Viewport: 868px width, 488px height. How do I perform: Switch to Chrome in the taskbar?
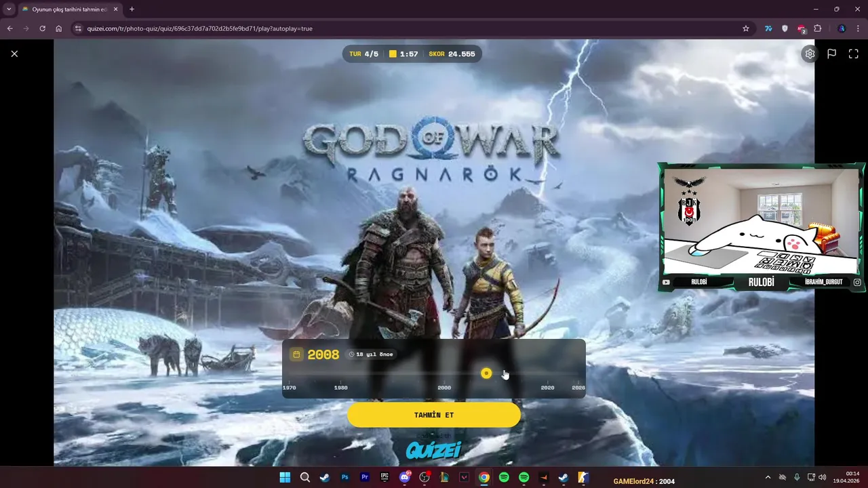pos(484,477)
